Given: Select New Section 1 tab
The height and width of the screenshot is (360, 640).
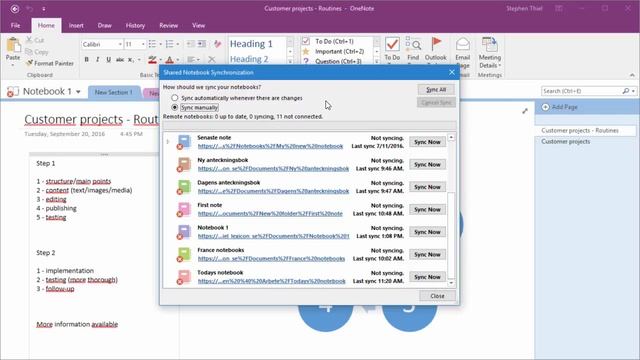Looking at the screenshot, I should [114, 93].
